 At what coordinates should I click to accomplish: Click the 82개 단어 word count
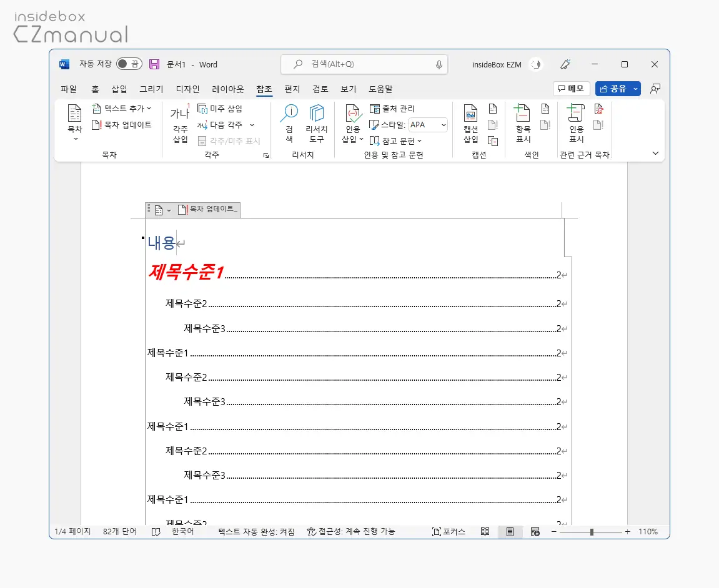120,532
